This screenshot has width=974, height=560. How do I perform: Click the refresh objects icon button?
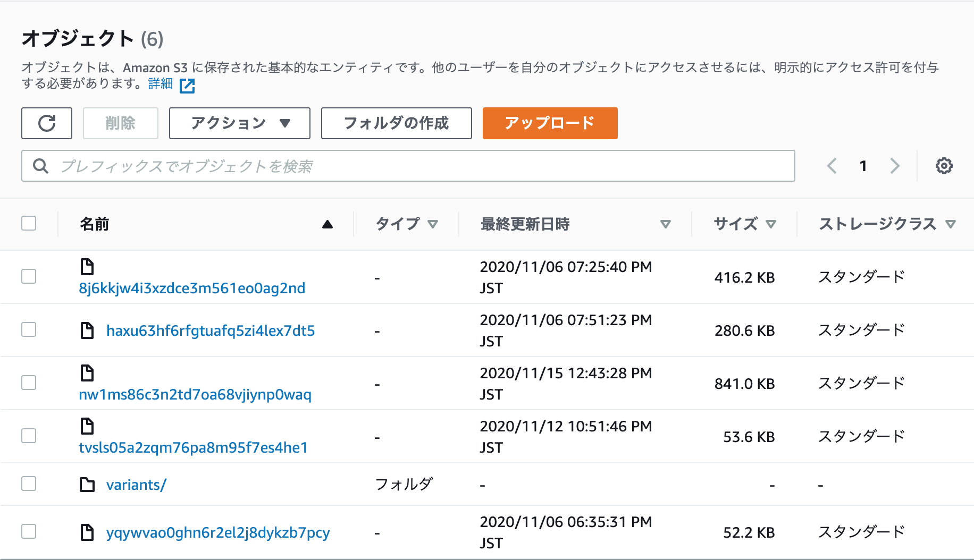[47, 123]
